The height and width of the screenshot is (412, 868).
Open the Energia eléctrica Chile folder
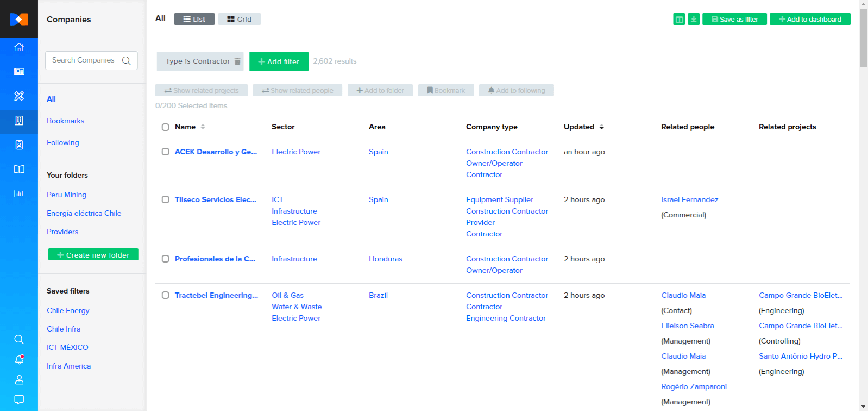(84, 213)
